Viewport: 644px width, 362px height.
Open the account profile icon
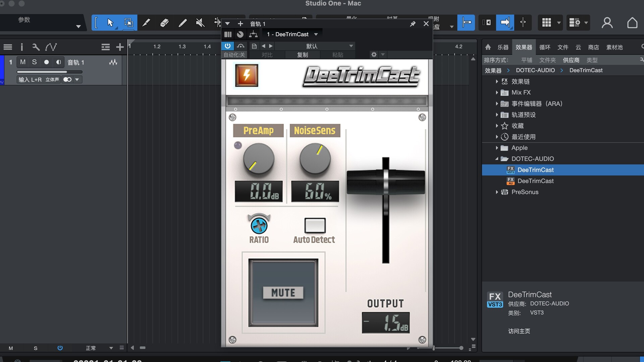point(607,23)
